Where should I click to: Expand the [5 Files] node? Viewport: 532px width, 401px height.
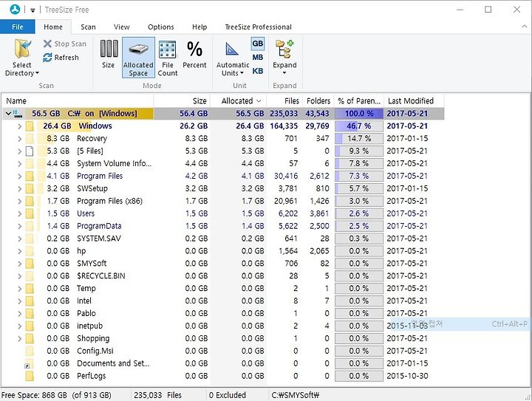[x=19, y=151]
